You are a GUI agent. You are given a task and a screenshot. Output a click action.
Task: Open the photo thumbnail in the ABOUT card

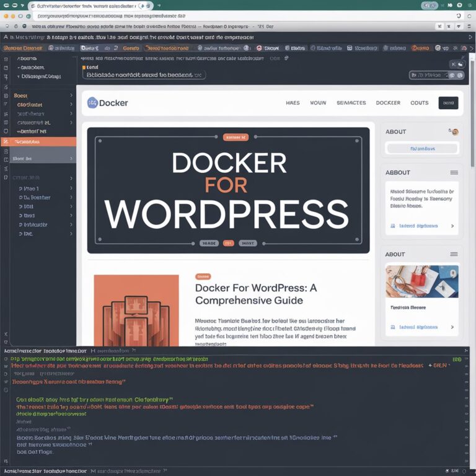422,281
